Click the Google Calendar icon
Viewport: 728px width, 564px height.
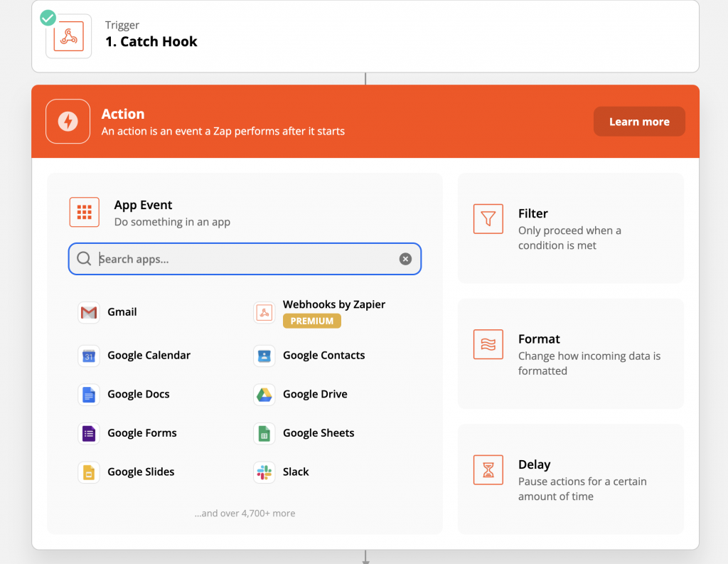(x=89, y=356)
